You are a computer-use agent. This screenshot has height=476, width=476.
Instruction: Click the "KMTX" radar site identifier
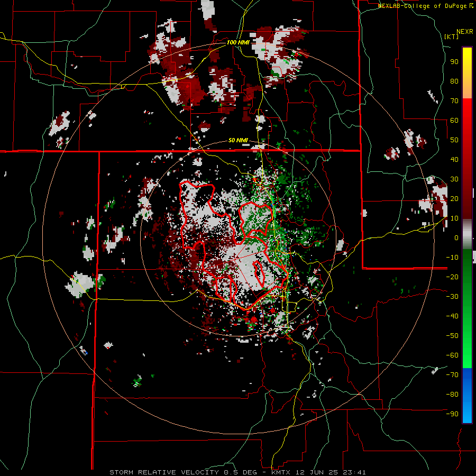(280, 472)
